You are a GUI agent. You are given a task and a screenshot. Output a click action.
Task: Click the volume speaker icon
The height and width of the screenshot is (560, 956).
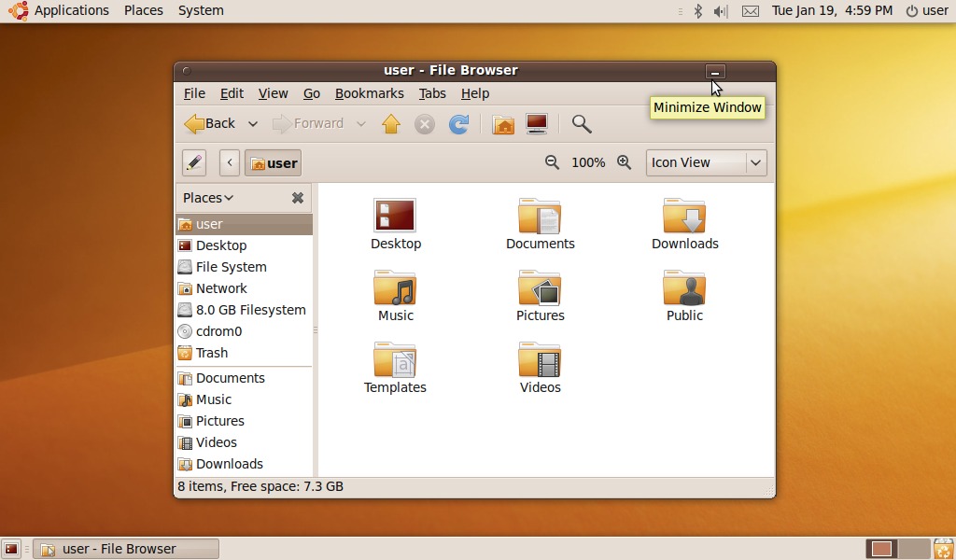coord(721,11)
